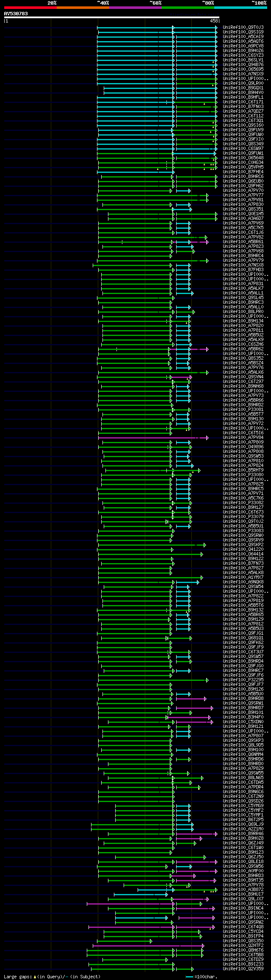Select the UniRef100_C6T171 label
Image resolution: width=271 pixels, height=980 pixels.
(x=243, y=102)
